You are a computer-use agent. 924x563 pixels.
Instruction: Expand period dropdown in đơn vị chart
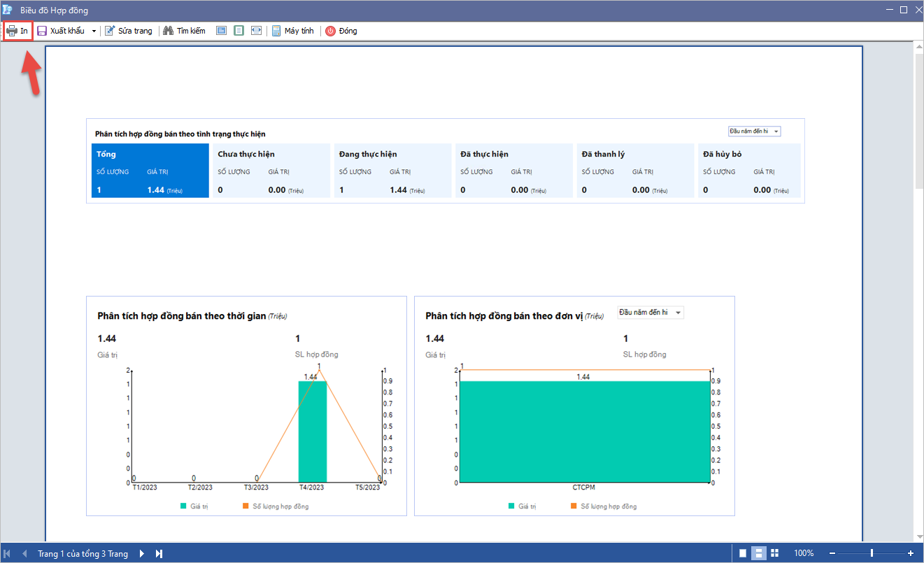click(x=677, y=313)
